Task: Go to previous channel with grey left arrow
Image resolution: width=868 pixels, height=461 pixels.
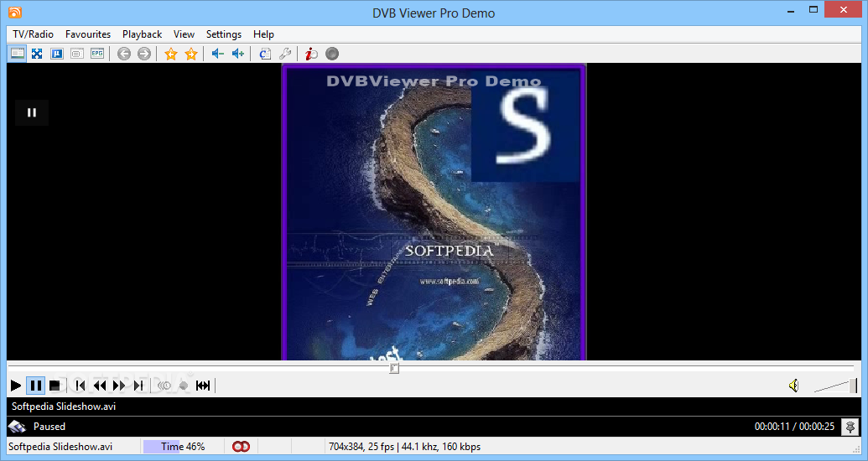Action: 124,54
